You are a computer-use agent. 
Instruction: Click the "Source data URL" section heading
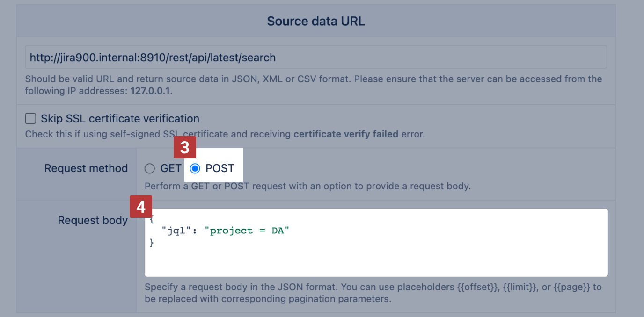click(315, 21)
